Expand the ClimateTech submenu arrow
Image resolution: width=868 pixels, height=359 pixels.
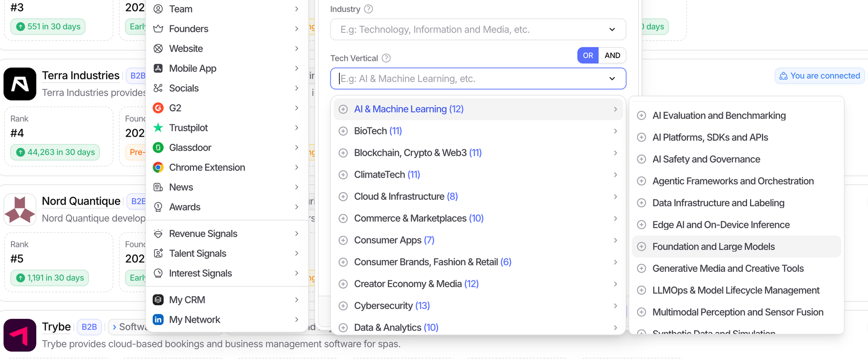tap(615, 175)
